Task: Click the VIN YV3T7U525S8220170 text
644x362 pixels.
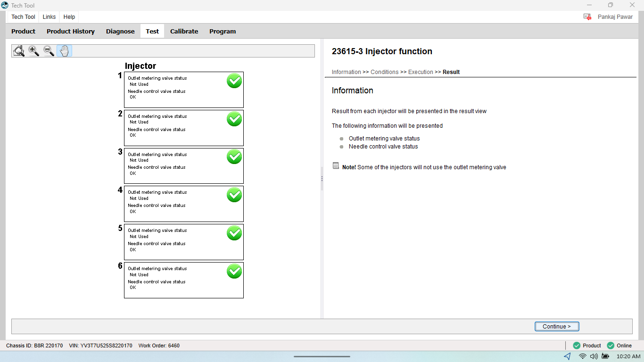Action: (100, 346)
